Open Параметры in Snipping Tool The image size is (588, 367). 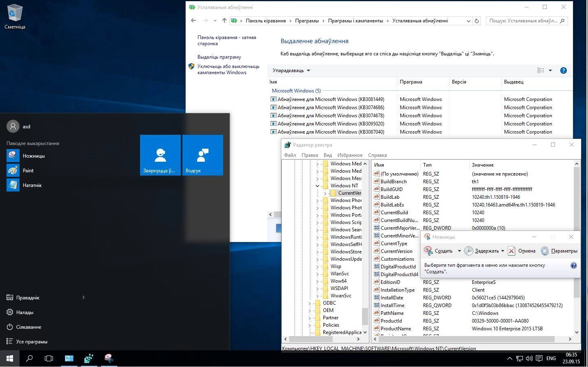tap(559, 251)
